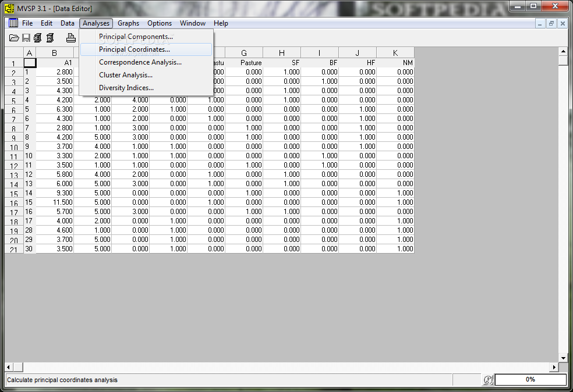
Task: Click the status text 'Calculate principal coordinates analysis'
Action: point(62,380)
